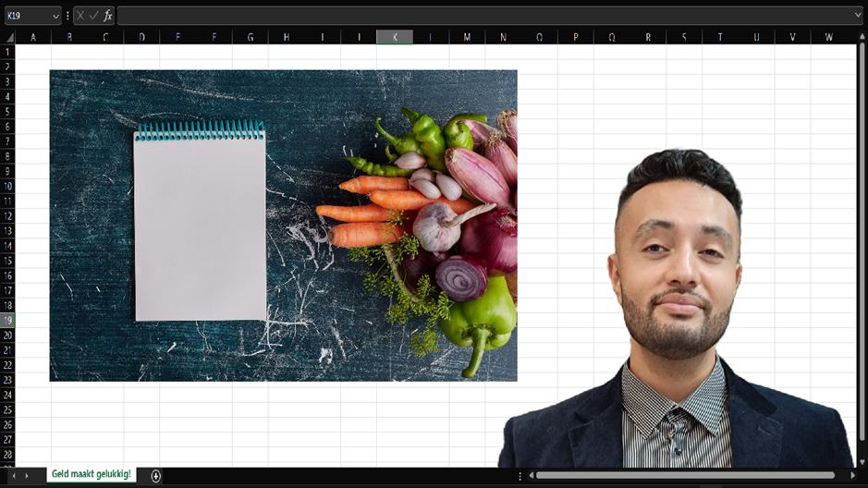
Task: Open the 'Geld maakt gelukkig!' sheet tab
Action: point(92,475)
